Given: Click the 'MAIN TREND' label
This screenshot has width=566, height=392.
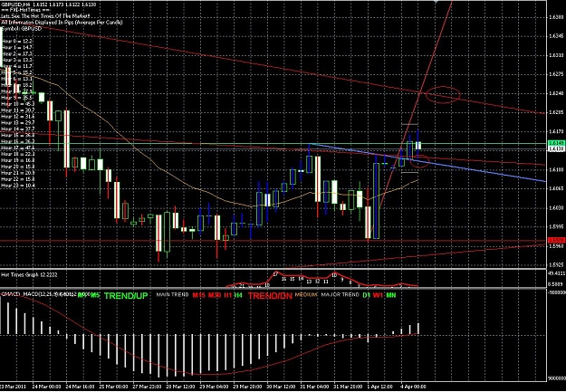Looking at the screenshot, I should 173,295.
